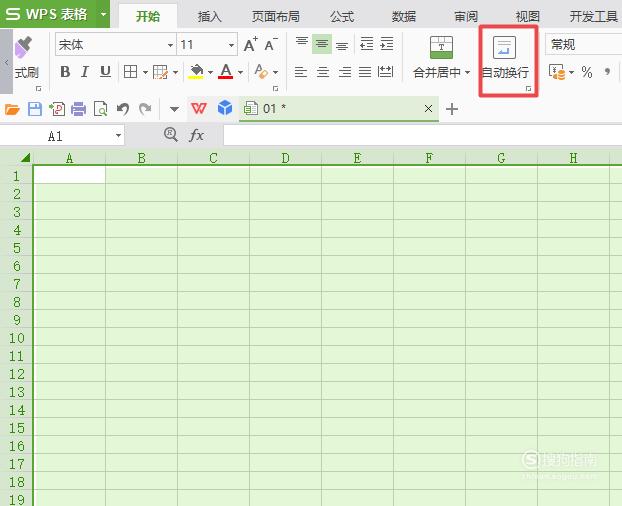
Task: Apply percent style
Action: pos(587,72)
